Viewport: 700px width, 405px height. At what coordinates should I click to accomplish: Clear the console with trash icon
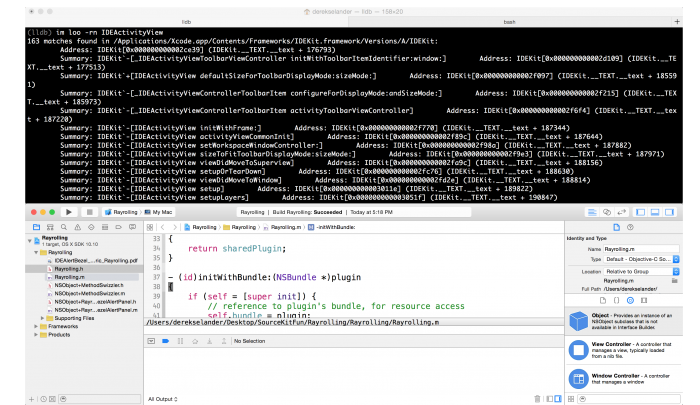coord(538,399)
